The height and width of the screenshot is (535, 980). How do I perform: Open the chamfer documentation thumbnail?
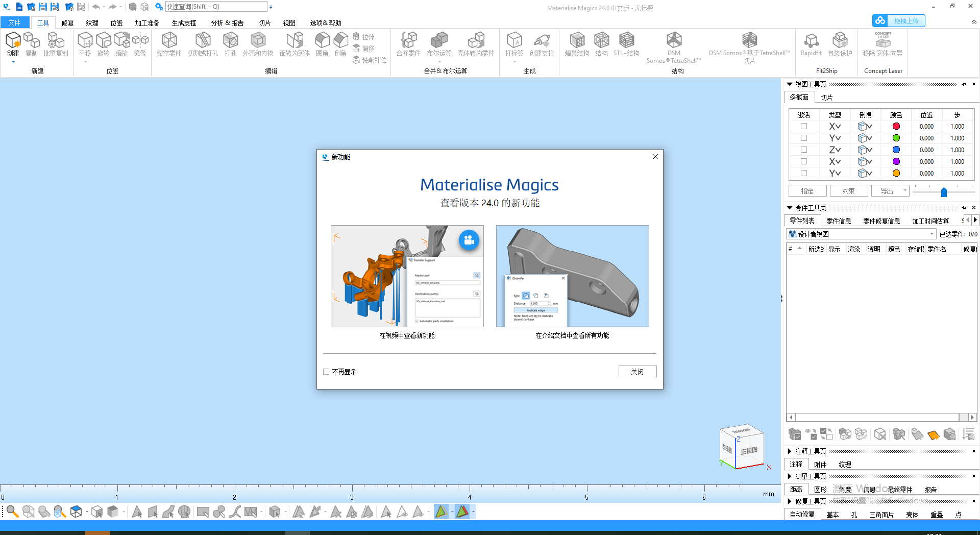point(572,276)
